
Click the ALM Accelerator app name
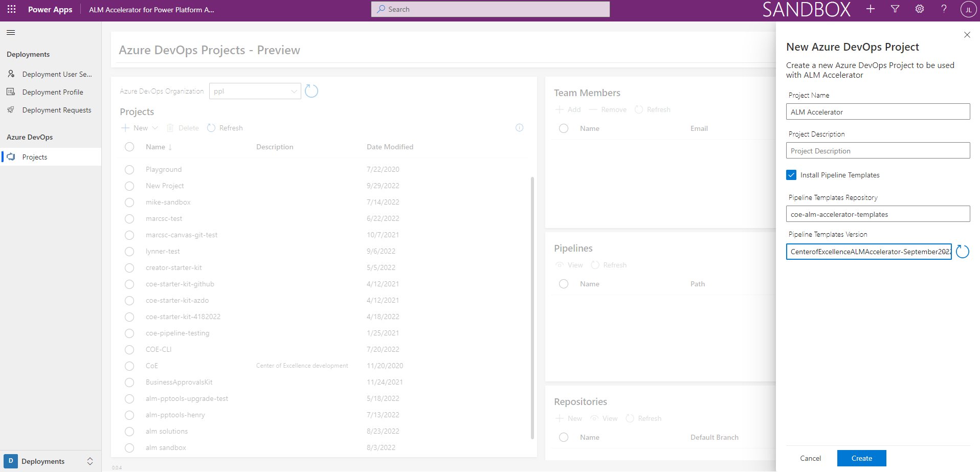151,9
